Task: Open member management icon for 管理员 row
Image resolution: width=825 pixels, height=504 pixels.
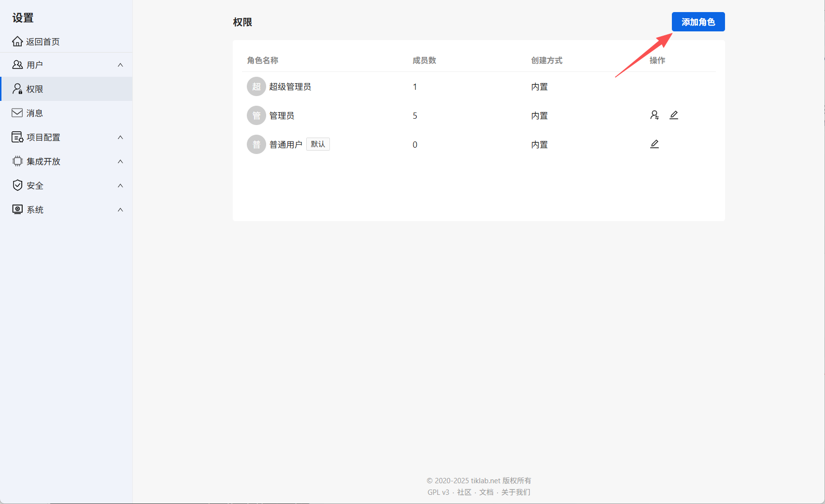Action: point(654,115)
